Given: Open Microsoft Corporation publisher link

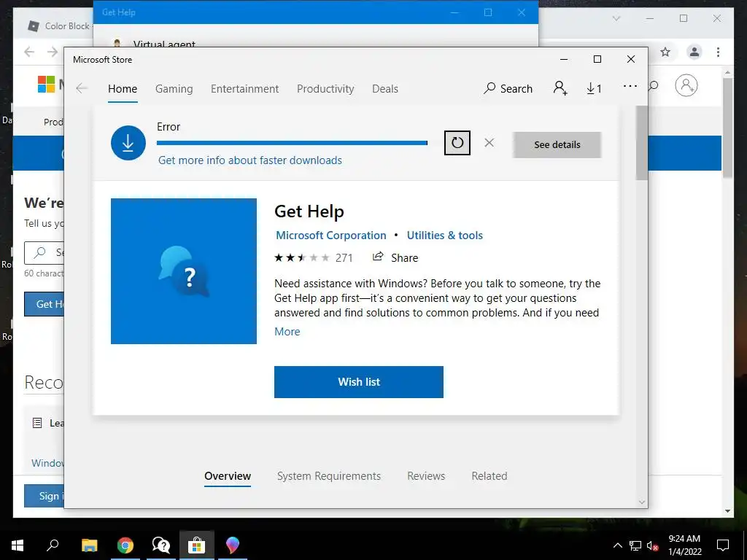Looking at the screenshot, I should tap(331, 236).
